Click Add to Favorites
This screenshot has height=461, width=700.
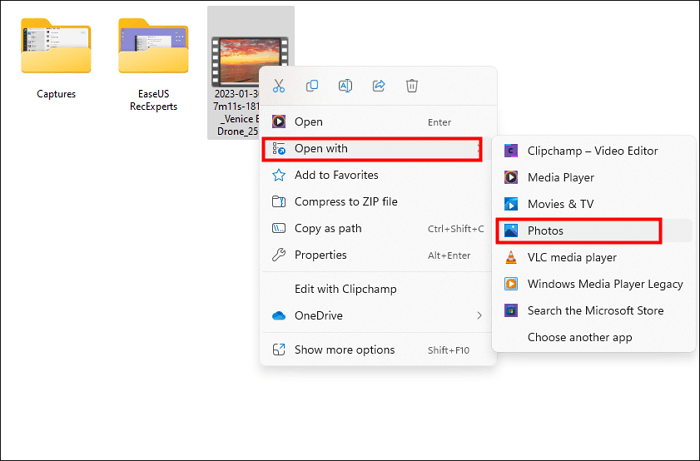tap(378, 175)
